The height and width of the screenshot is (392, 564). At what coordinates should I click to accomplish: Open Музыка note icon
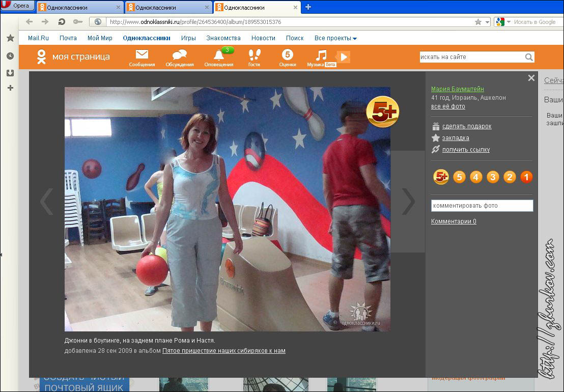tap(321, 55)
